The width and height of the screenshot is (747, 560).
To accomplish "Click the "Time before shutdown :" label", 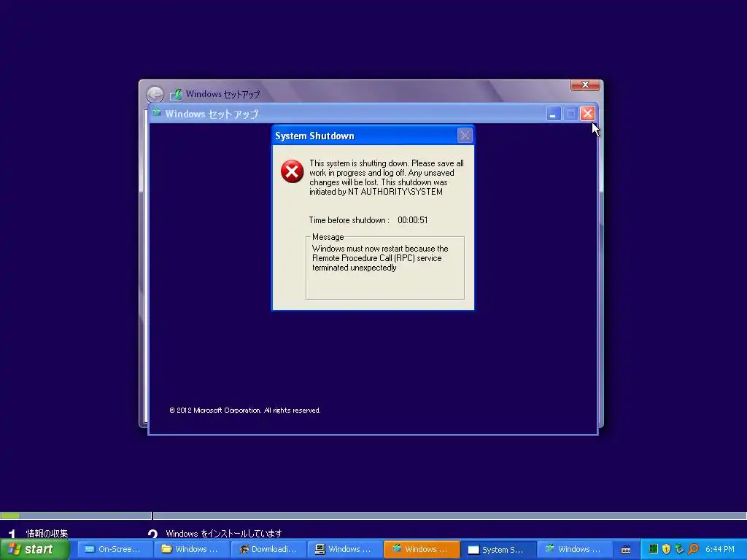I will [349, 220].
